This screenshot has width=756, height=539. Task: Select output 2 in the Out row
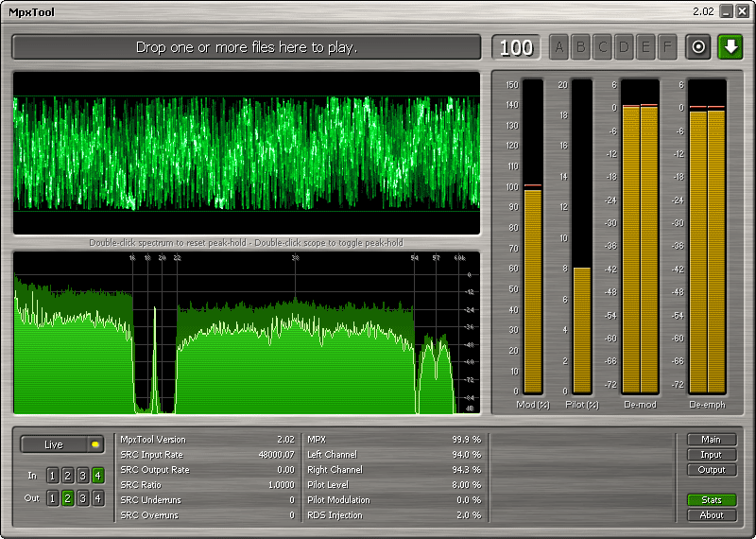pos(67,498)
